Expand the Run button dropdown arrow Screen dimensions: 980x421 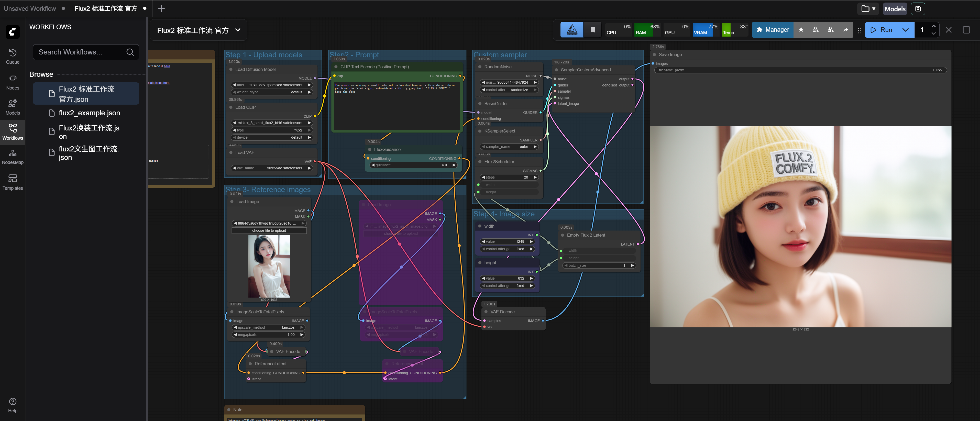(906, 30)
